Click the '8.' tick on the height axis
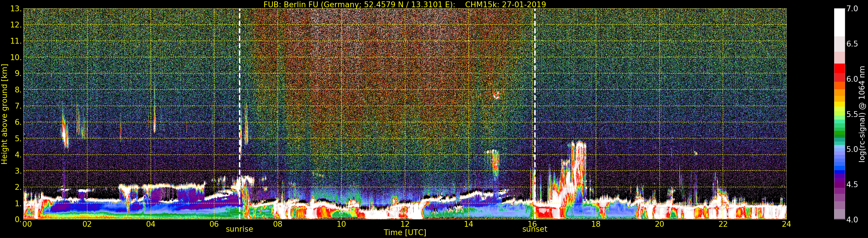The image size is (868, 238). 18,90
